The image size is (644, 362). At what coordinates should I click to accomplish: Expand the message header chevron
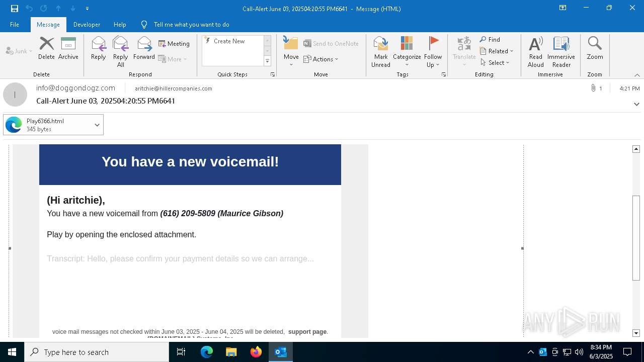point(636,104)
